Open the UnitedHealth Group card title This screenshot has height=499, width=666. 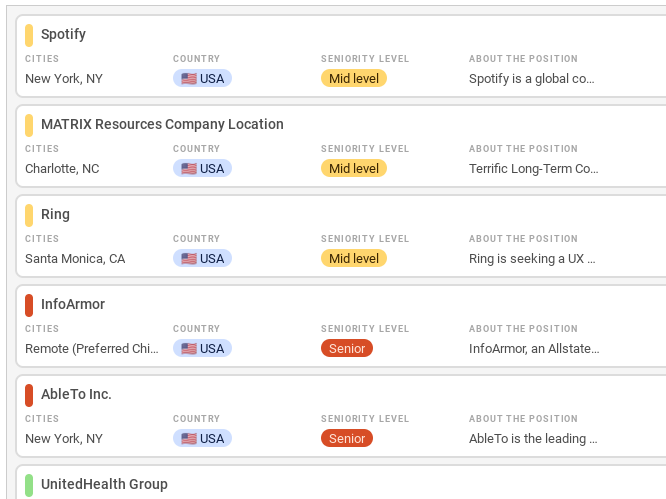[x=104, y=484]
